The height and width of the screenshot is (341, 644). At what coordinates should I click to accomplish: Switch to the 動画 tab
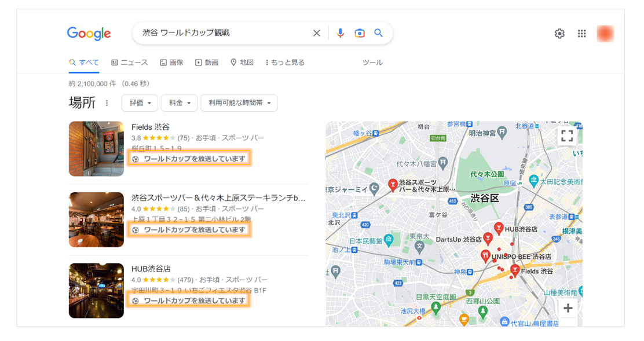(207, 63)
